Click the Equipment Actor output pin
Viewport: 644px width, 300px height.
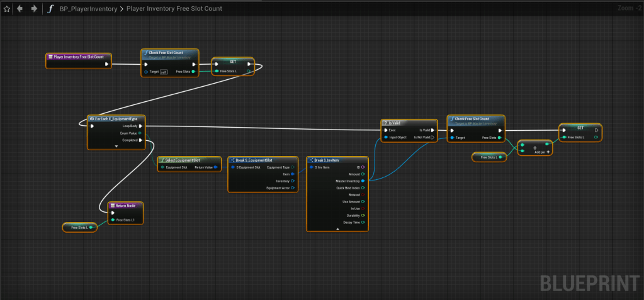click(x=293, y=188)
